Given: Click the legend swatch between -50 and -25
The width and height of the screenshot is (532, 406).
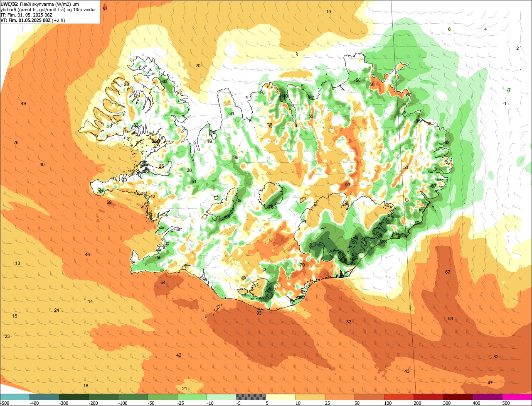Looking at the screenshot, I should pos(163,397).
